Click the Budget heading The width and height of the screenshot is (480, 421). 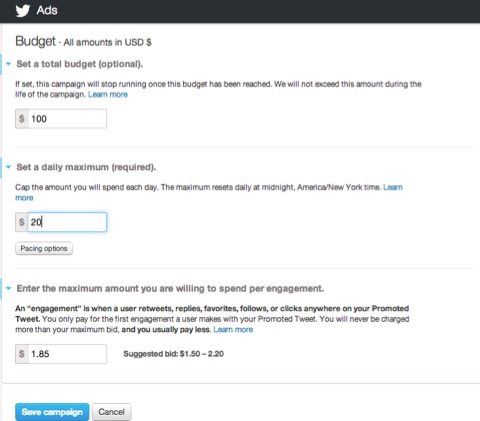pos(35,41)
